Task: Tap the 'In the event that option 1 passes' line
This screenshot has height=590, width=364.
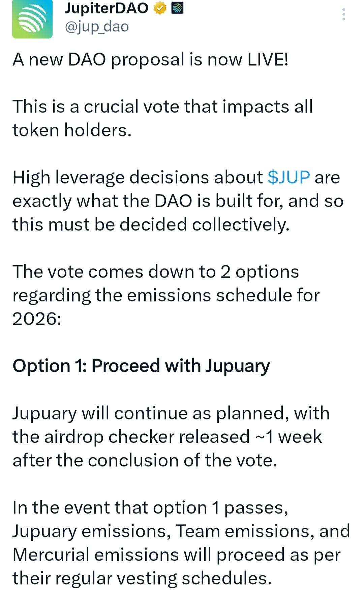Action: click(x=150, y=508)
